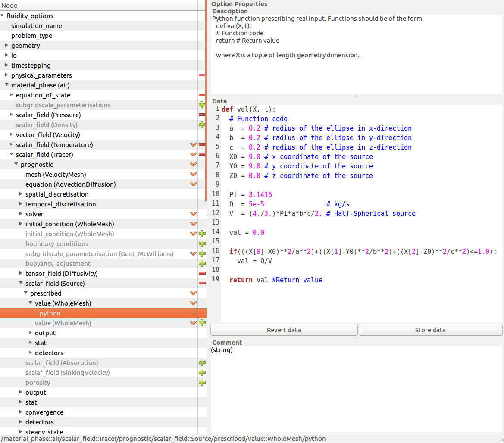Click inside the Comment text field
The height and width of the screenshot is (443, 504).
[357, 389]
